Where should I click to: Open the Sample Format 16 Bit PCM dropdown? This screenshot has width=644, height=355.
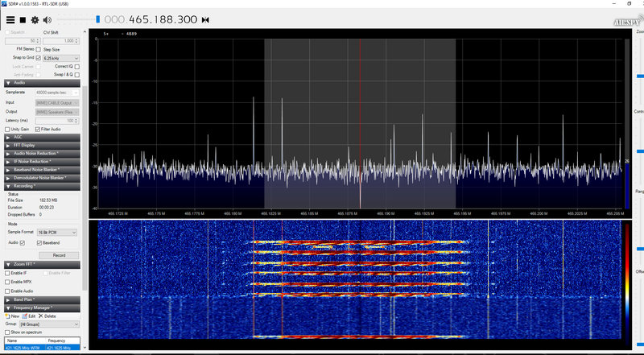pos(57,233)
